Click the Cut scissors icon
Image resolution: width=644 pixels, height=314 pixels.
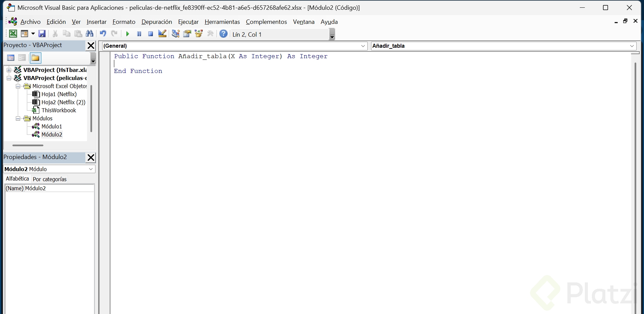(55, 34)
